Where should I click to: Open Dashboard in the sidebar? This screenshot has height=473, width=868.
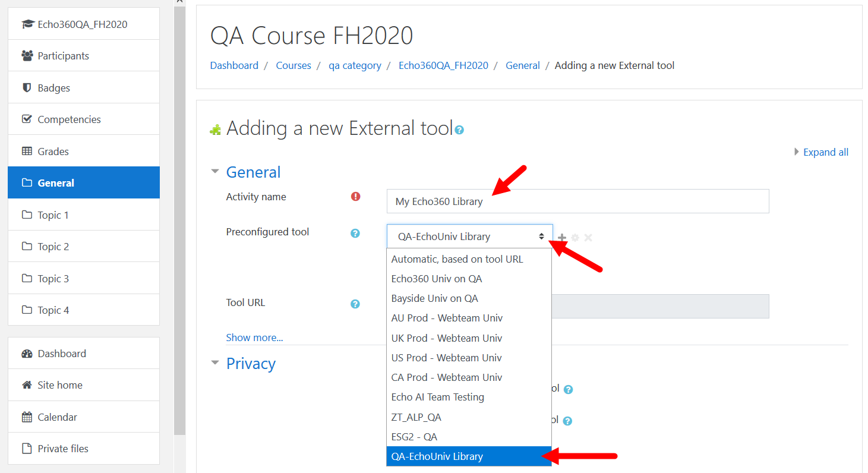pyautogui.click(x=84, y=353)
